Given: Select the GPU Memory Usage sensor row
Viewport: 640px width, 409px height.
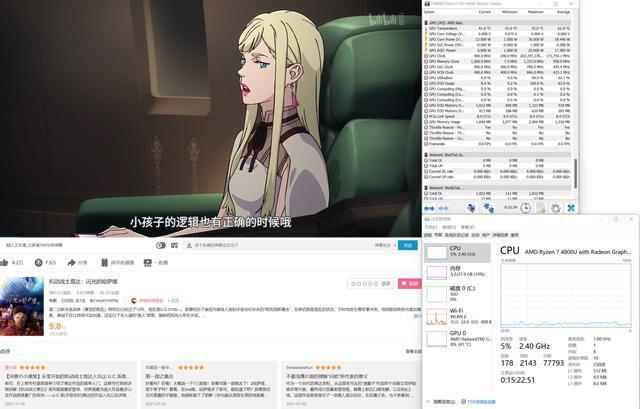Looking at the screenshot, I should tap(498, 122).
